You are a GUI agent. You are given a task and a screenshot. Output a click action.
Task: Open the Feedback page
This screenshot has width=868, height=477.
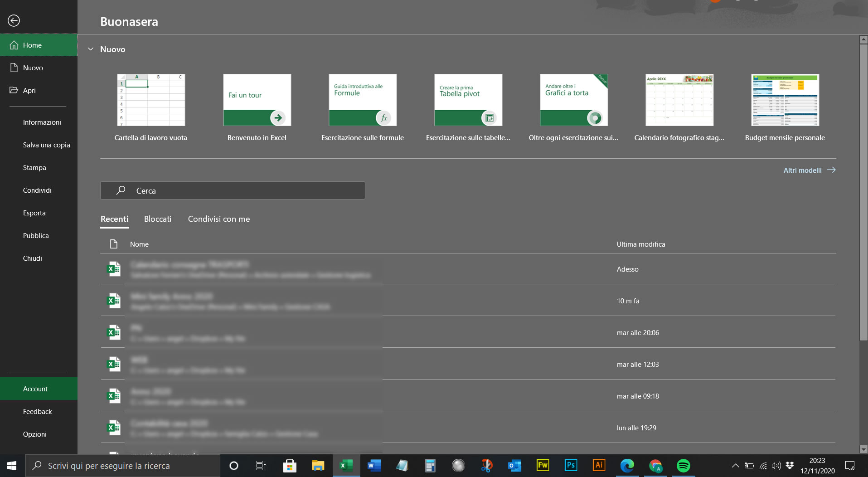(39, 411)
